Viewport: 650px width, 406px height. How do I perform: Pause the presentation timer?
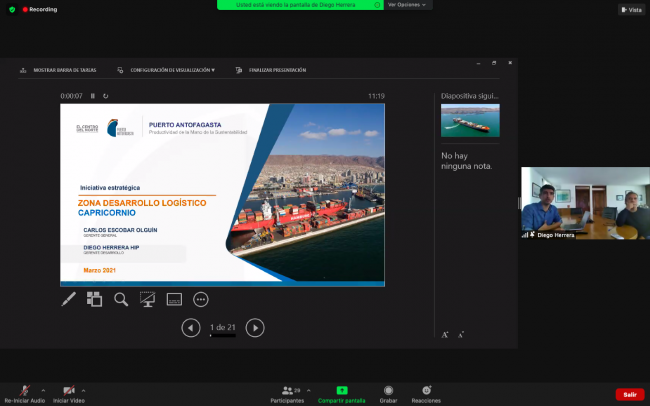point(93,96)
